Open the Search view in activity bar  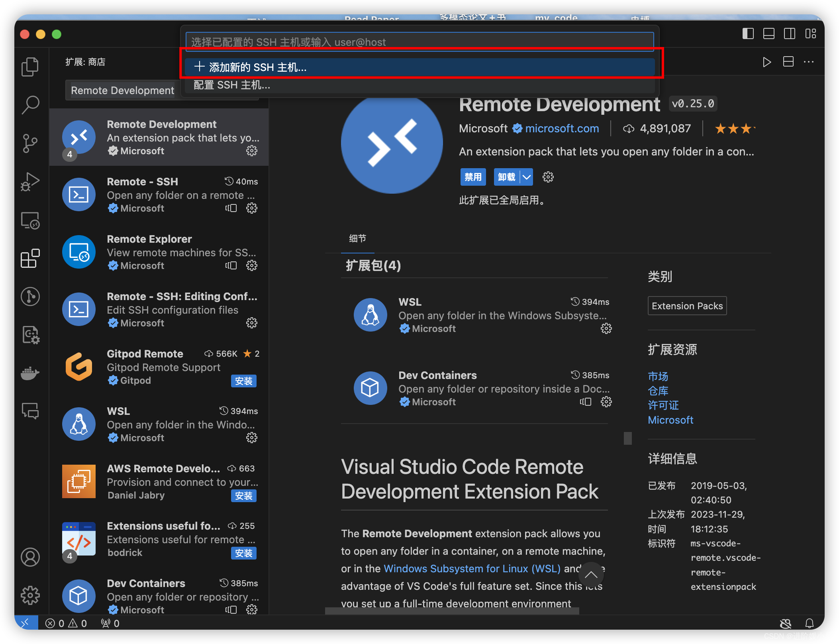[30, 105]
